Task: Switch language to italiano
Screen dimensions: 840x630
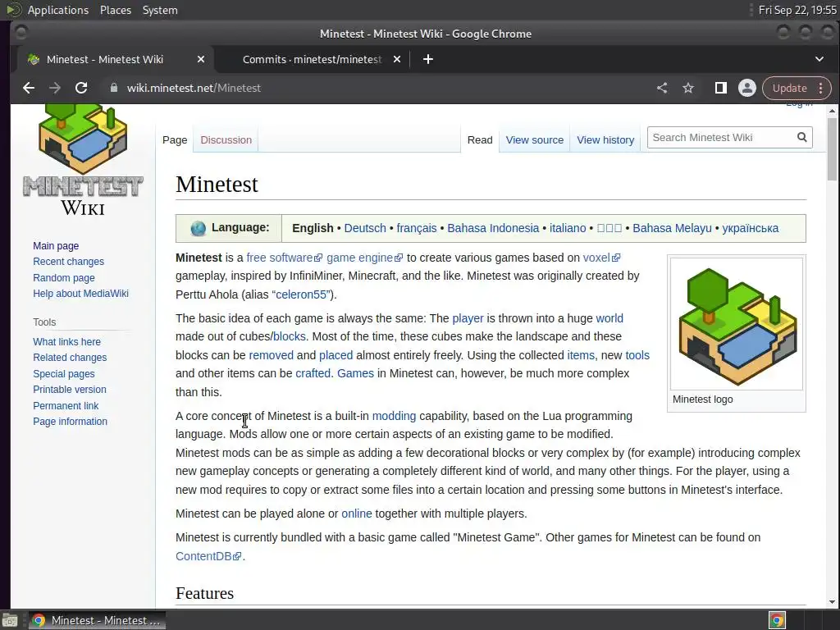Action: click(x=568, y=228)
